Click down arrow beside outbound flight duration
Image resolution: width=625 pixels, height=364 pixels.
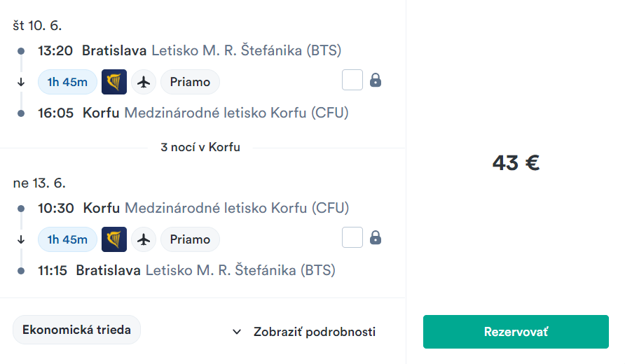pyautogui.click(x=21, y=82)
